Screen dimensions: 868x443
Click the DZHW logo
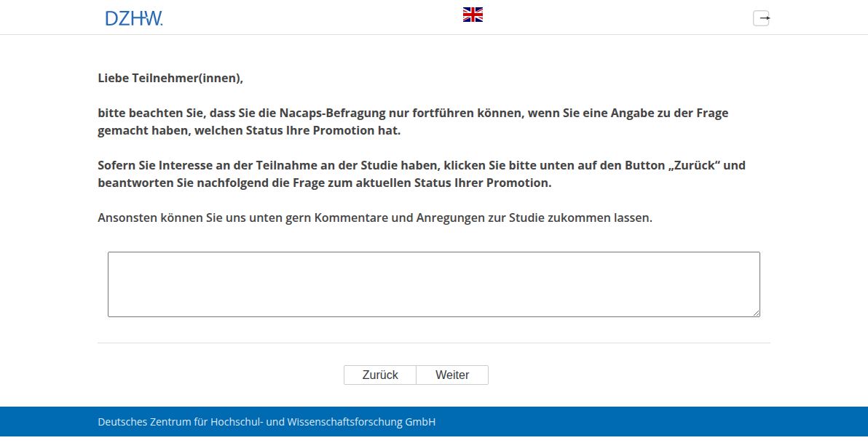pos(134,18)
